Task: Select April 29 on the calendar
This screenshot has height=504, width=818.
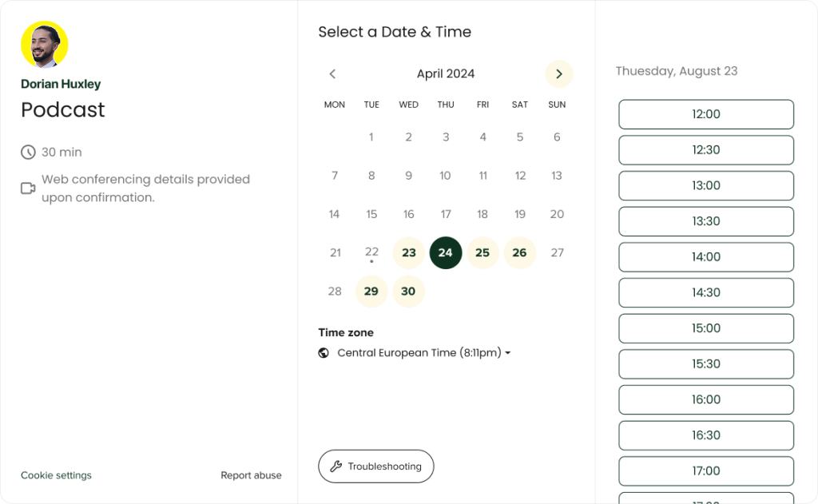Action: click(x=371, y=291)
